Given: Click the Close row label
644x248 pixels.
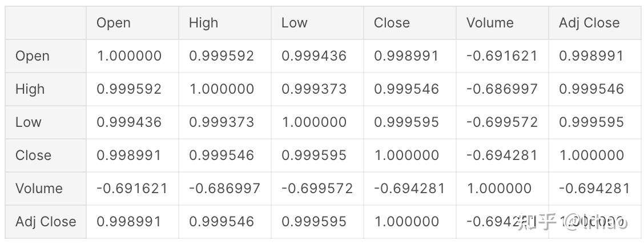Looking at the screenshot, I should (34, 155).
